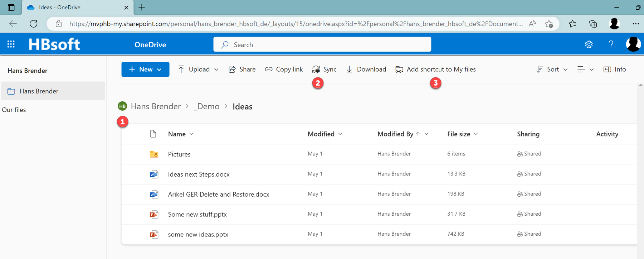The width and height of the screenshot is (644, 259).
Task: Click the OneDrive search box
Action: click(322, 44)
